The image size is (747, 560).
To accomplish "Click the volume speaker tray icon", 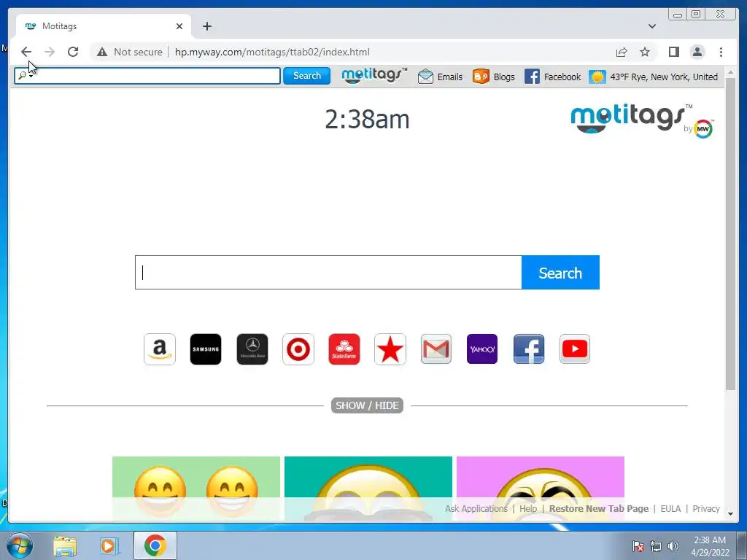I will pos(673,546).
